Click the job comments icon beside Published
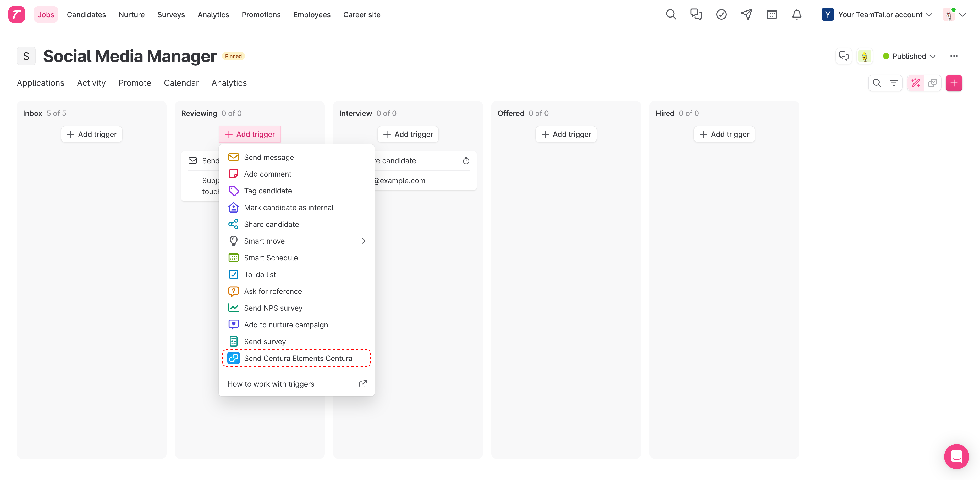Image resolution: width=980 pixels, height=480 pixels. tap(844, 56)
